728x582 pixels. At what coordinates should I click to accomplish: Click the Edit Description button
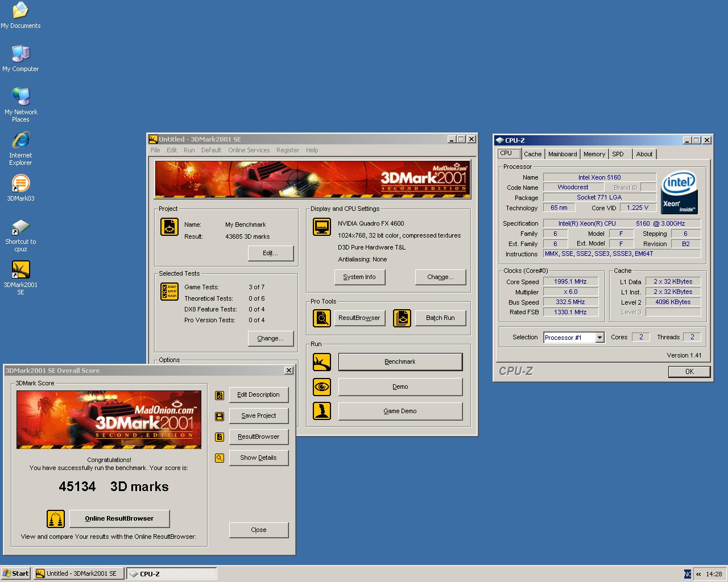(x=259, y=394)
